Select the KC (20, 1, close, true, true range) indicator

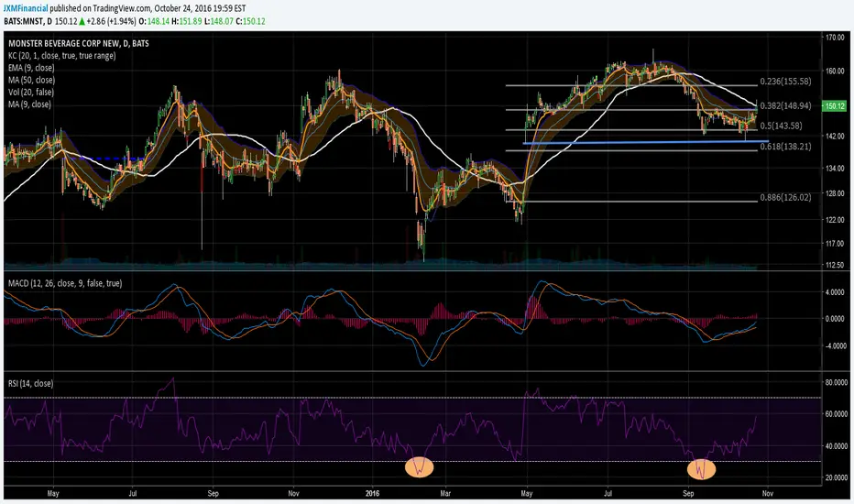[62, 56]
